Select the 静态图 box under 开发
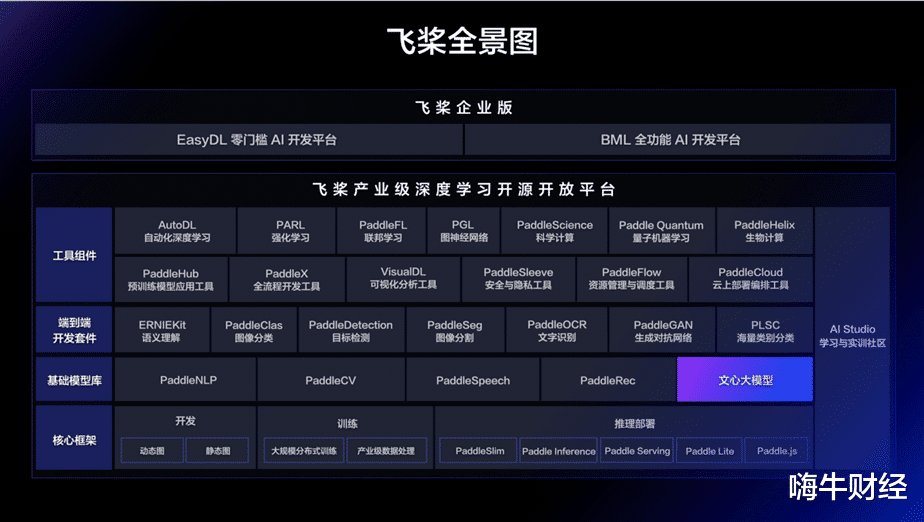Screen dimensions: 924x522 point(217,451)
